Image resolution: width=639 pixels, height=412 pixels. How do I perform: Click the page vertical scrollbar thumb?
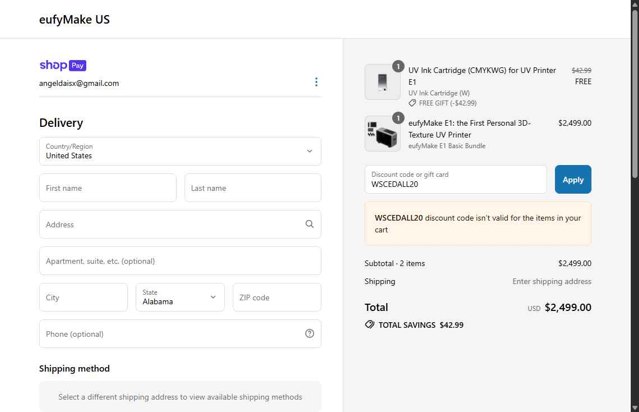(x=635, y=92)
